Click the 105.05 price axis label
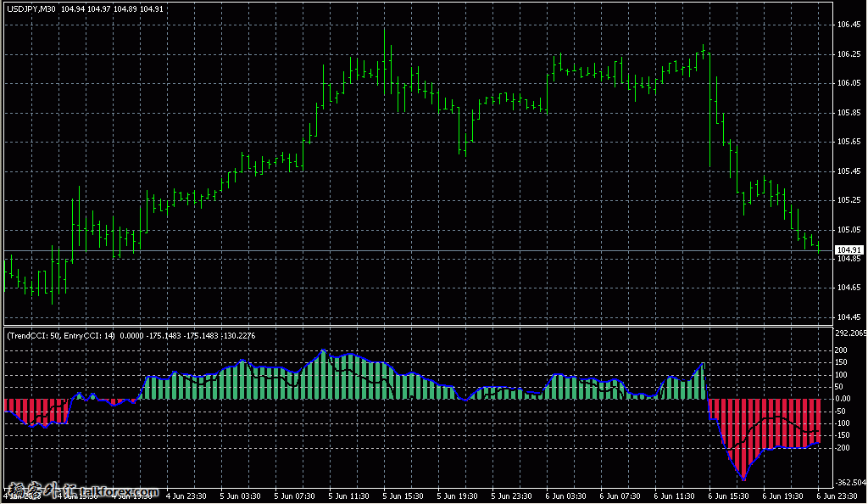The image size is (868, 504). point(849,229)
